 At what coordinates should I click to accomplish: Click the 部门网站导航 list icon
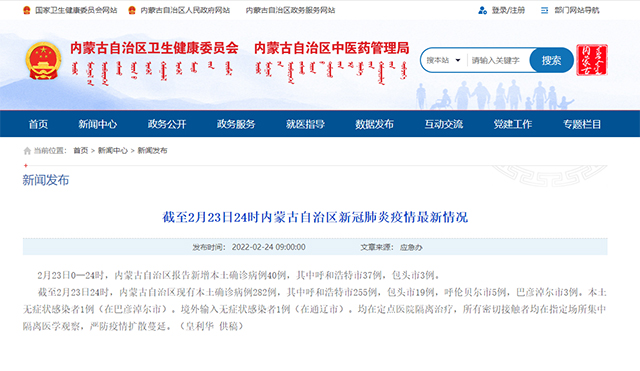[x=544, y=10]
